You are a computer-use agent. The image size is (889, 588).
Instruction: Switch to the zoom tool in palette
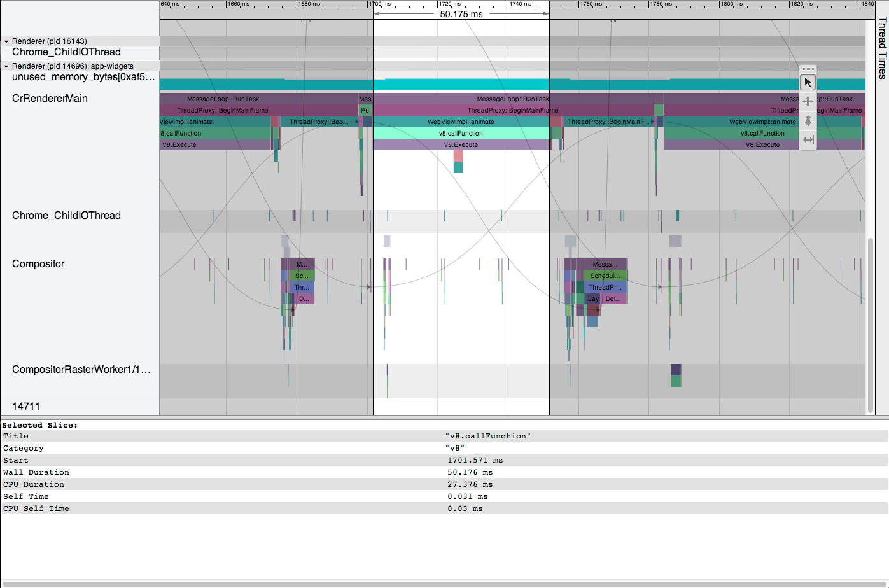coord(808,120)
